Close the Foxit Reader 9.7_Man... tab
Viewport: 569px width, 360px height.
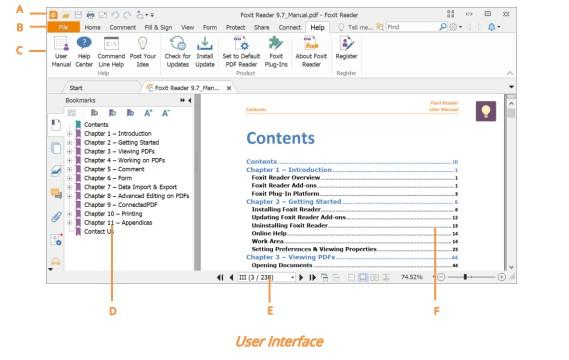coord(229,88)
